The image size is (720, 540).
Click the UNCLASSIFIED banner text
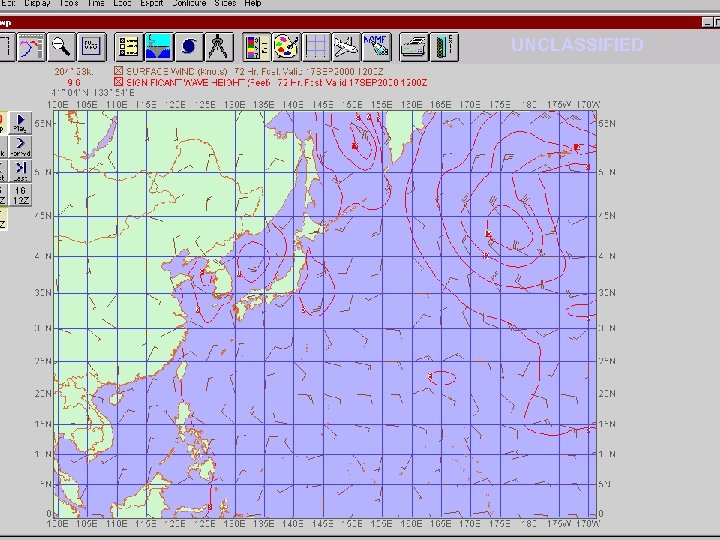[x=577, y=45]
